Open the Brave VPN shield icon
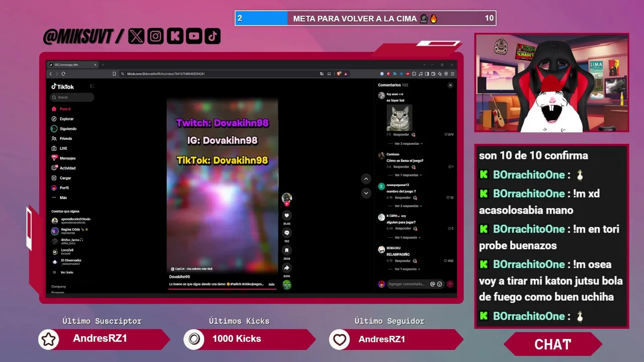 [x=446, y=74]
